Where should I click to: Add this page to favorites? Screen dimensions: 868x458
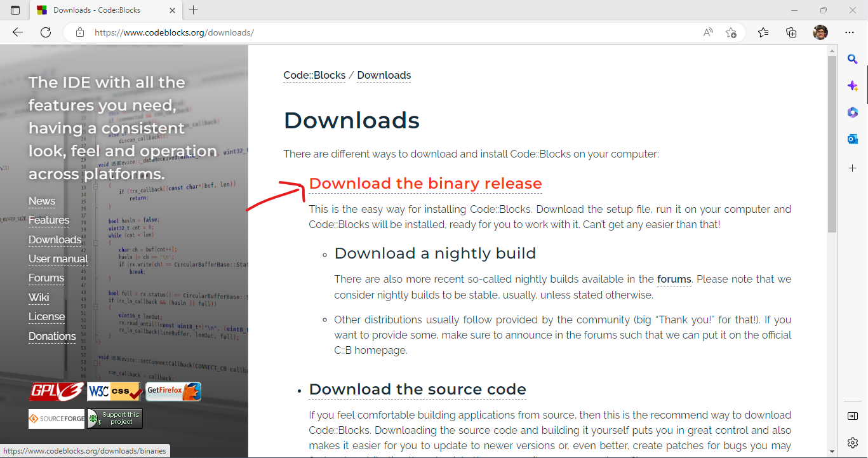click(x=731, y=32)
